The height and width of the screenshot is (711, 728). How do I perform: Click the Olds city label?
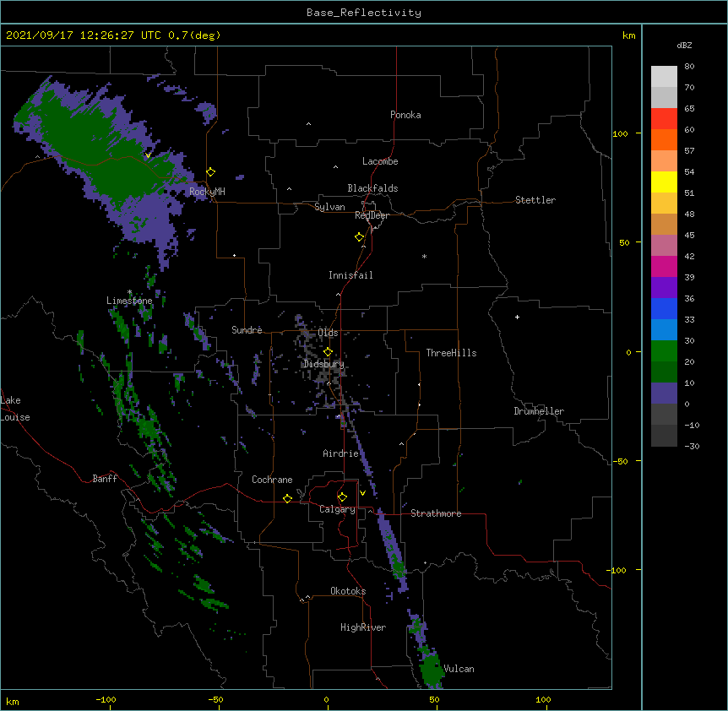tap(328, 333)
